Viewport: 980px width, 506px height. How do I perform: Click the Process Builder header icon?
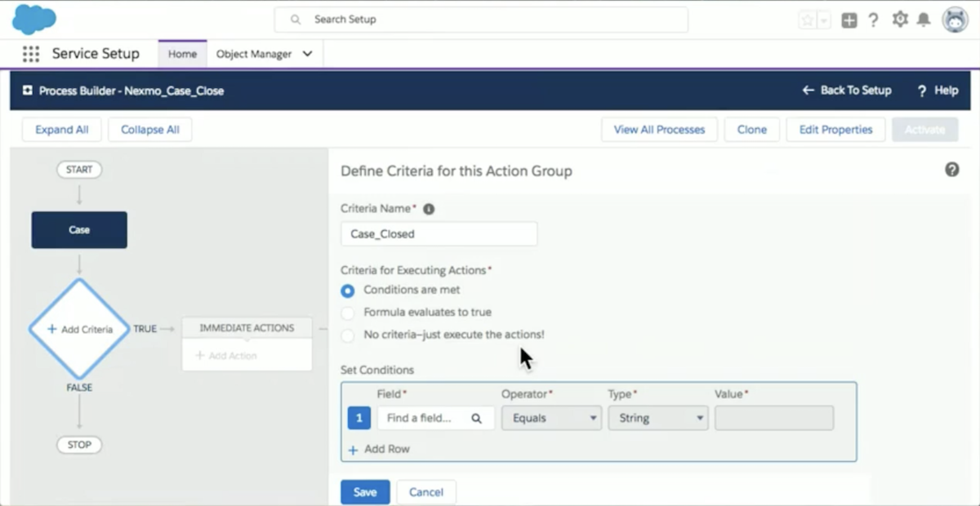coord(28,91)
